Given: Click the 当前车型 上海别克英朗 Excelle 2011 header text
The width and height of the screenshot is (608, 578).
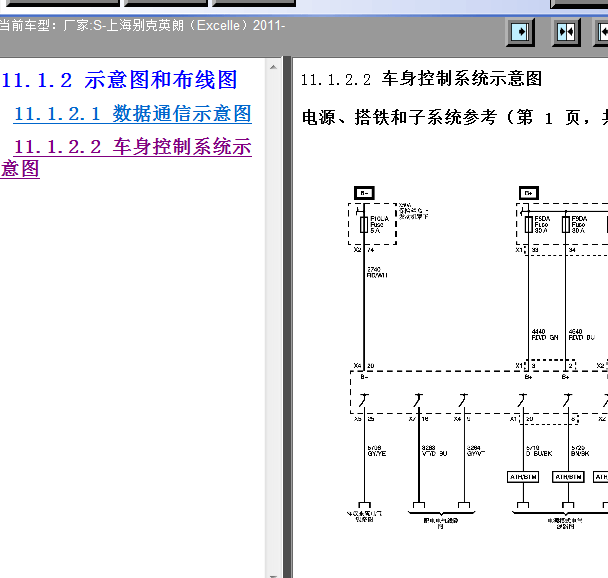Looking at the screenshot, I should pyautogui.click(x=142, y=26).
